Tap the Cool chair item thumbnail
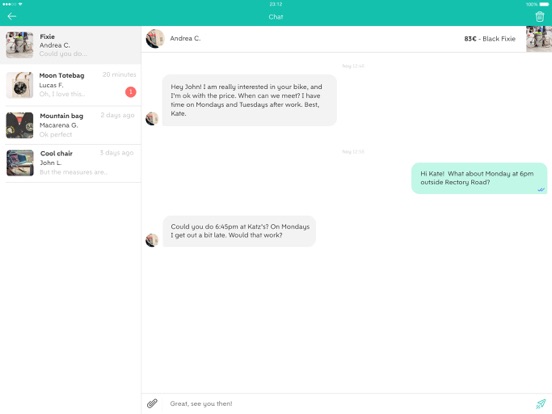 pos(20,163)
